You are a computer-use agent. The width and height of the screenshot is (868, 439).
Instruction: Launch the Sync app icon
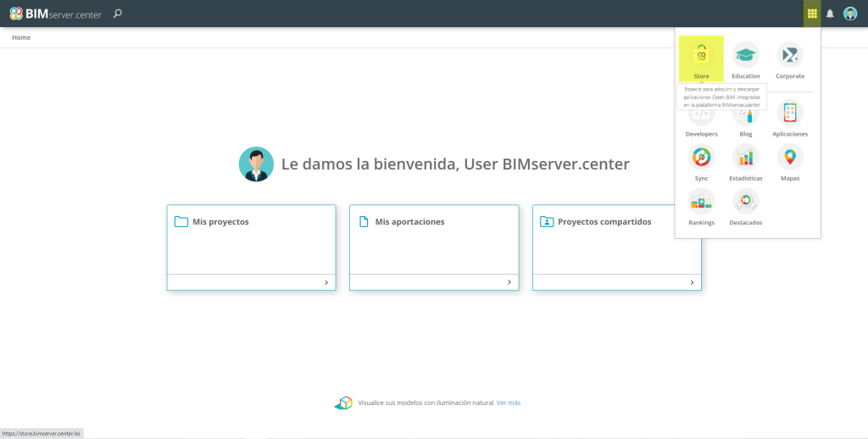coord(701,158)
